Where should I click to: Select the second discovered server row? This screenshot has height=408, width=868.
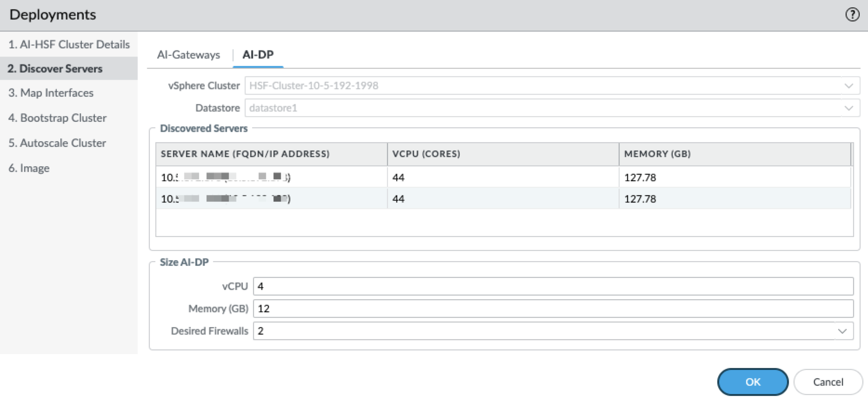[502, 199]
